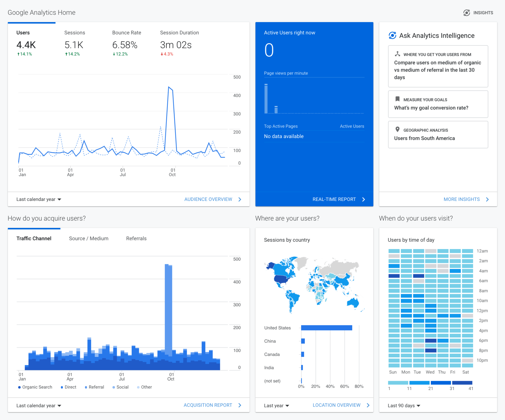Click the Insights icon at top right

click(x=466, y=13)
